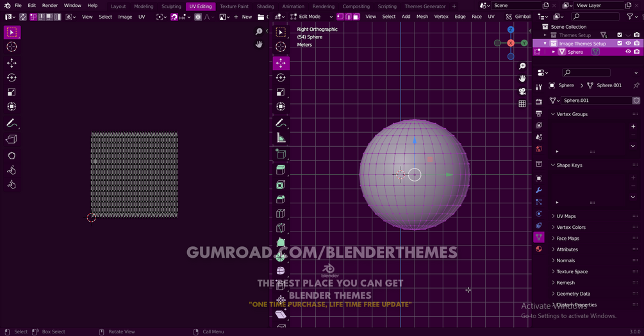644x336 pixels.
Task: Select the Relax tool in UV editor
Action: [12, 170]
